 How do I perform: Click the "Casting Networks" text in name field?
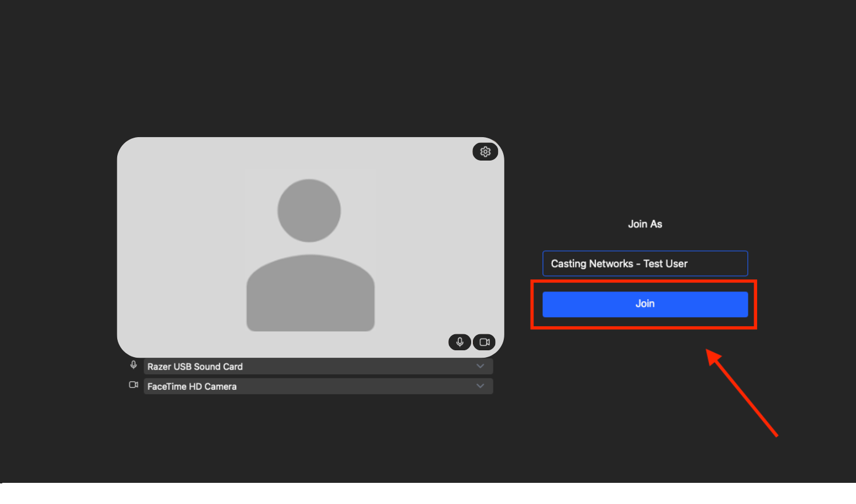pyautogui.click(x=592, y=264)
